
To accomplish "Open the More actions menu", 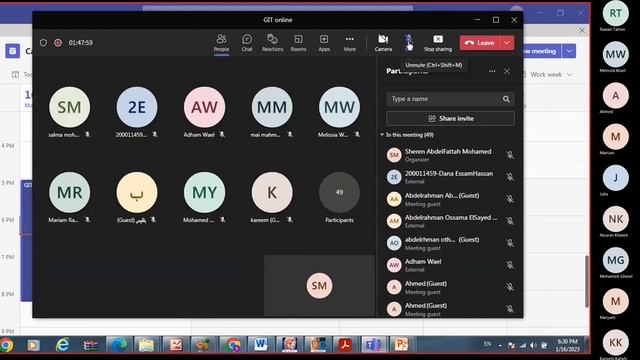I will click(349, 43).
